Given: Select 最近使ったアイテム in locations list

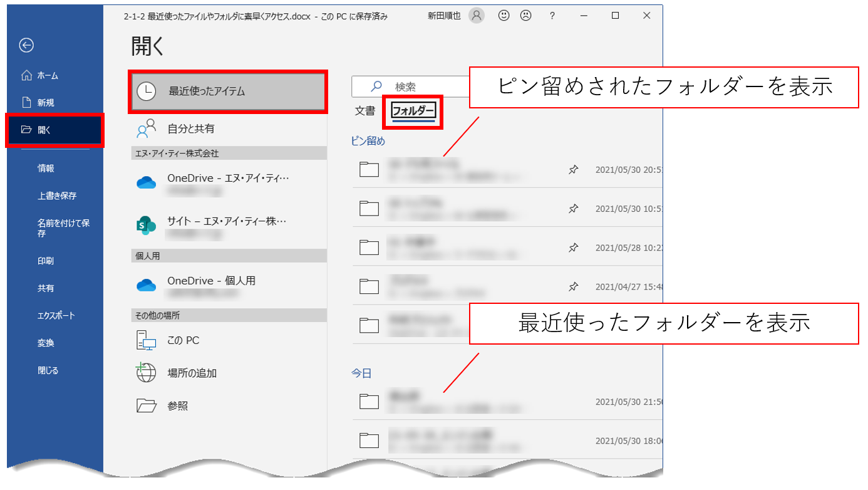Looking at the screenshot, I should [x=227, y=91].
